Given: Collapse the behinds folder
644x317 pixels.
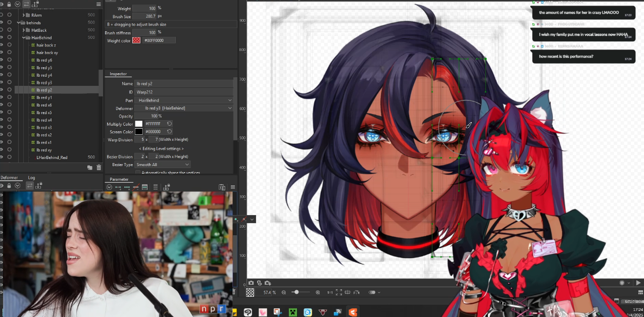Looking at the screenshot, I should click(x=18, y=23).
